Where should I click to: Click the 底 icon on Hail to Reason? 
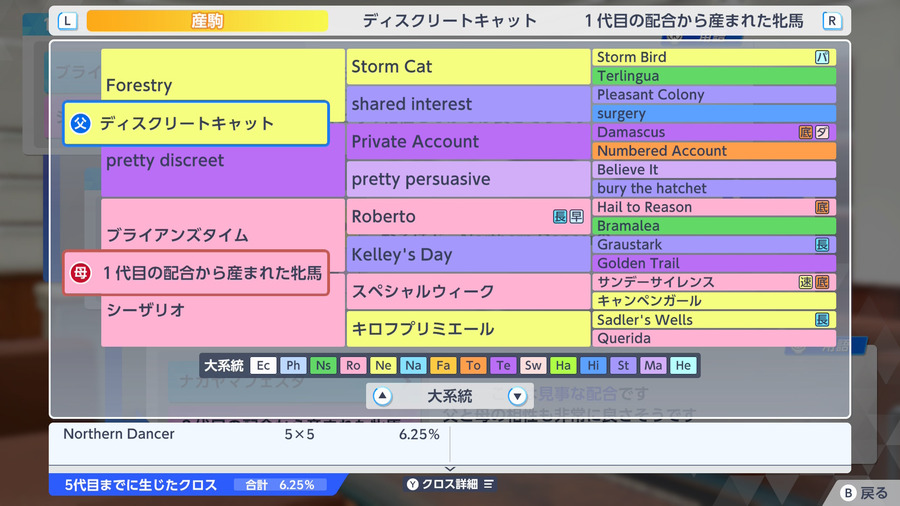pos(822,207)
